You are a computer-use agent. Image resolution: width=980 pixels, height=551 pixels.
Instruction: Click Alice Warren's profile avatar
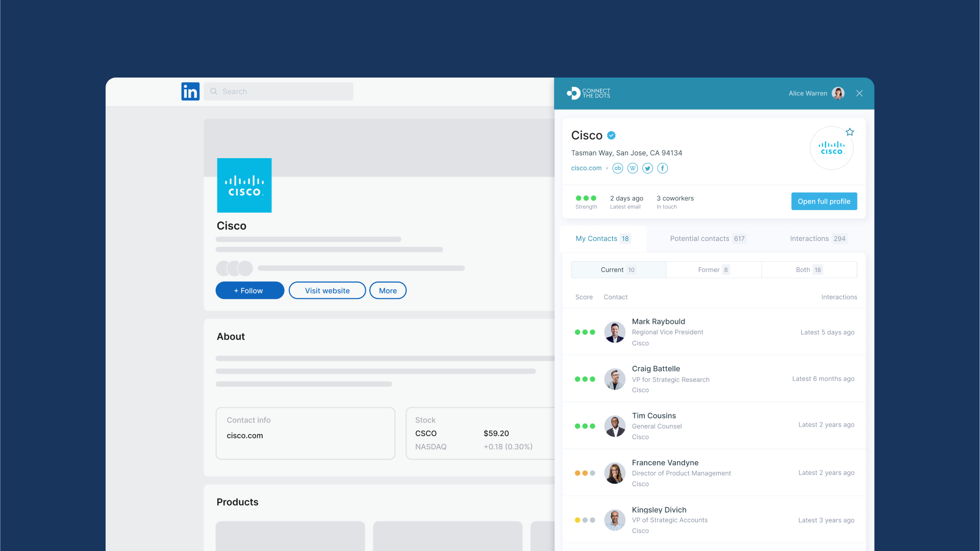coord(838,93)
